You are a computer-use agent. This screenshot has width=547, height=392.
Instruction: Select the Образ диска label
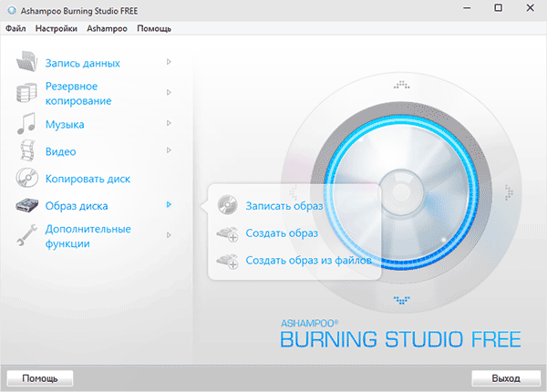coord(77,206)
